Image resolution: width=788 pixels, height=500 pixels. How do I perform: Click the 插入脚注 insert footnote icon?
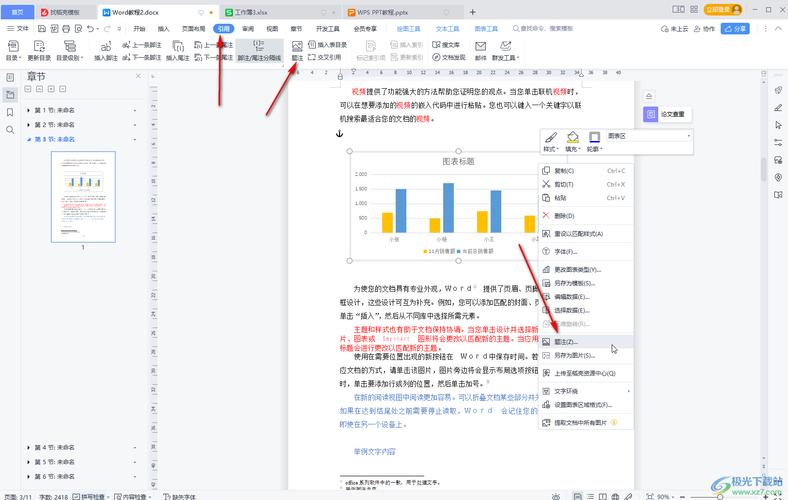106,50
